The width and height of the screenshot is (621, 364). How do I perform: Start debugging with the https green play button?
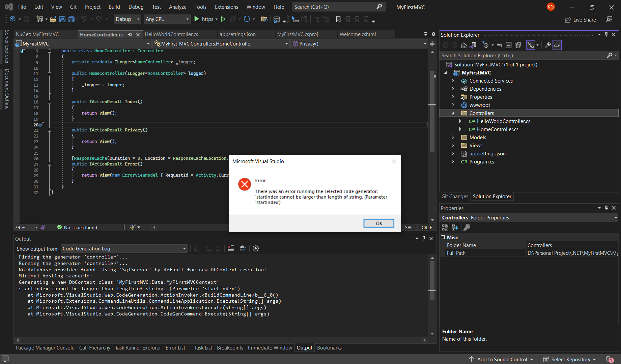[x=197, y=19]
